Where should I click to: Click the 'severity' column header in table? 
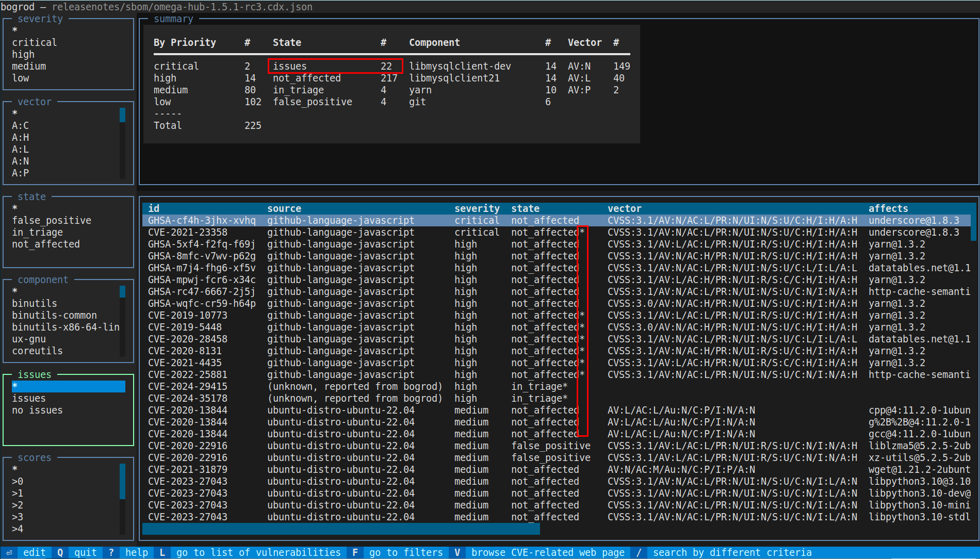click(477, 208)
